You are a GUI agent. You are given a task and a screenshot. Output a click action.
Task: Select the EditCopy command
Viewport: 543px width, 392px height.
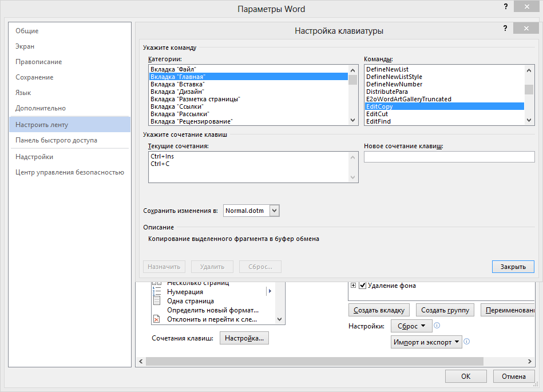[x=445, y=106]
